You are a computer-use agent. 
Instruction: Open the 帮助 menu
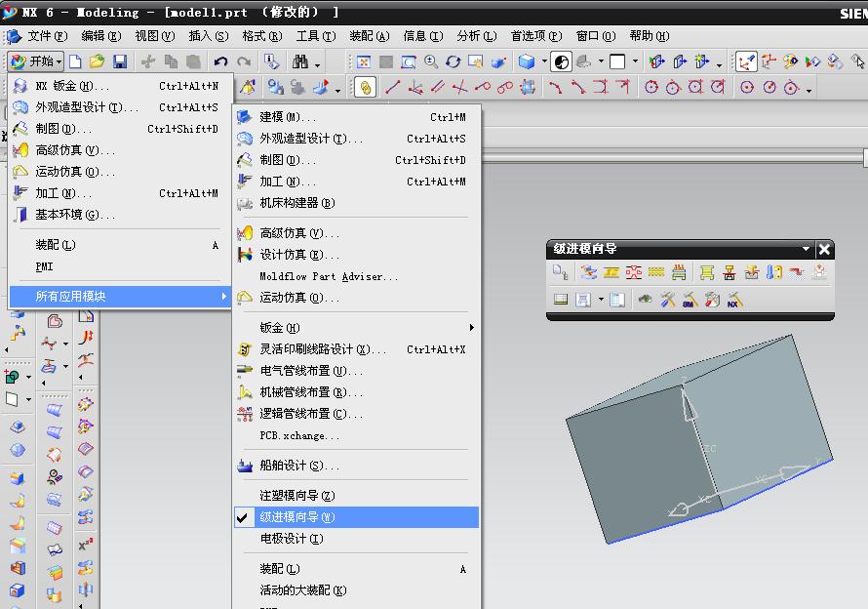pyautogui.click(x=649, y=36)
